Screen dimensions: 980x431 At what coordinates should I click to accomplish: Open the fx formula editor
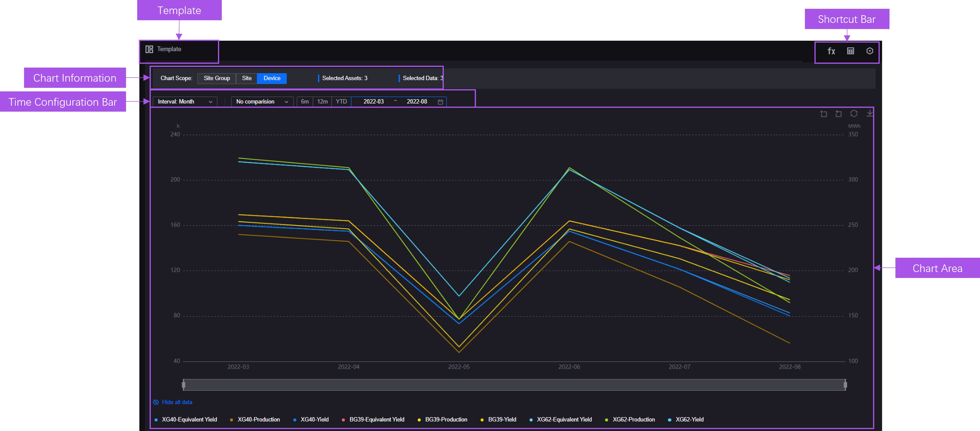click(x=831, y=51)
